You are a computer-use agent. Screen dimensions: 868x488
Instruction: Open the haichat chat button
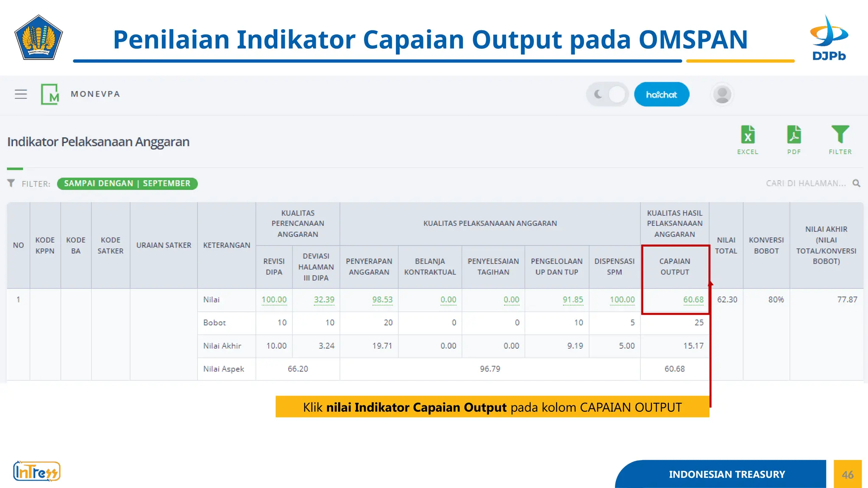click(661, 94)
